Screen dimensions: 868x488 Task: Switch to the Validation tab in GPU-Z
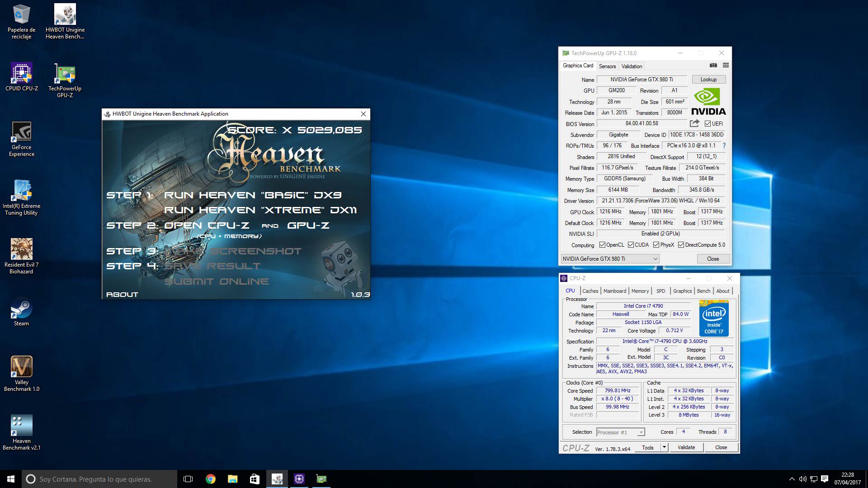(632, 66)
